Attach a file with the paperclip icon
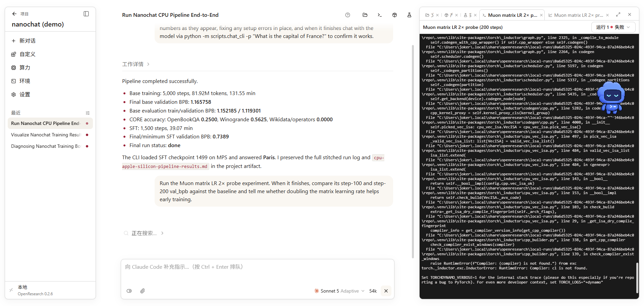This screenshot has width=644, height=306. 143,291
